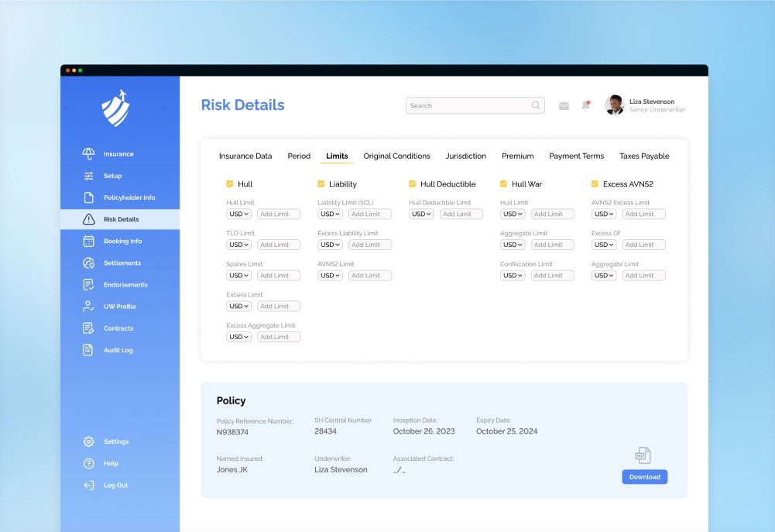Open Booking Info calendar icon
Image resolution: width=775 pixels, height=532 pixels.
[89, 241]
